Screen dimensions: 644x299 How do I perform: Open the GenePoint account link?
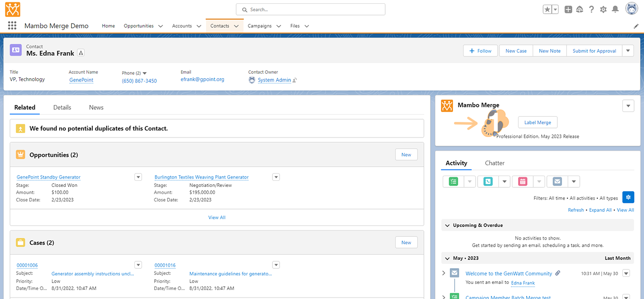[x=81, y=80]
